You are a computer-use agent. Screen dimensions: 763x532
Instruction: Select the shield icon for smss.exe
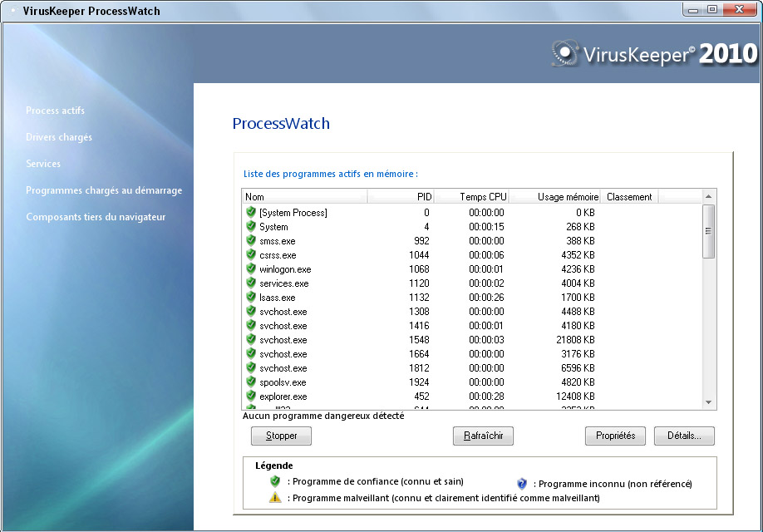(251, 240)
